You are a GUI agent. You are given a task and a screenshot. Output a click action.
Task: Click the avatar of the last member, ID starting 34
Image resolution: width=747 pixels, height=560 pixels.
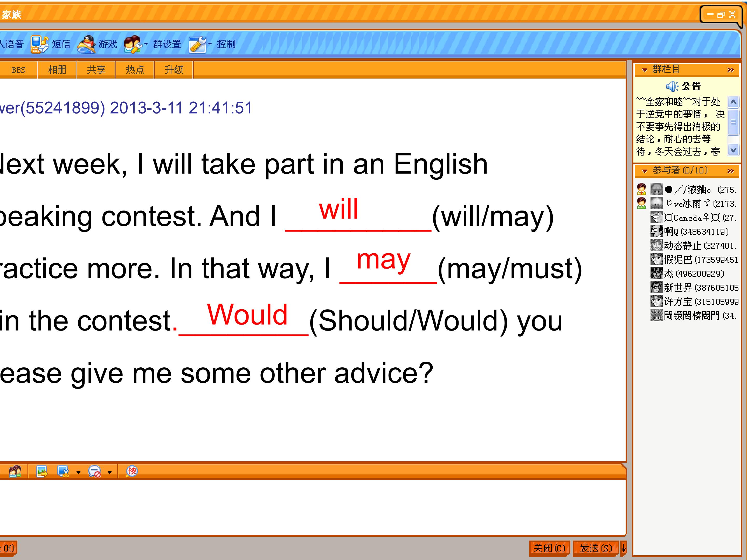click(x=656, y=315)
